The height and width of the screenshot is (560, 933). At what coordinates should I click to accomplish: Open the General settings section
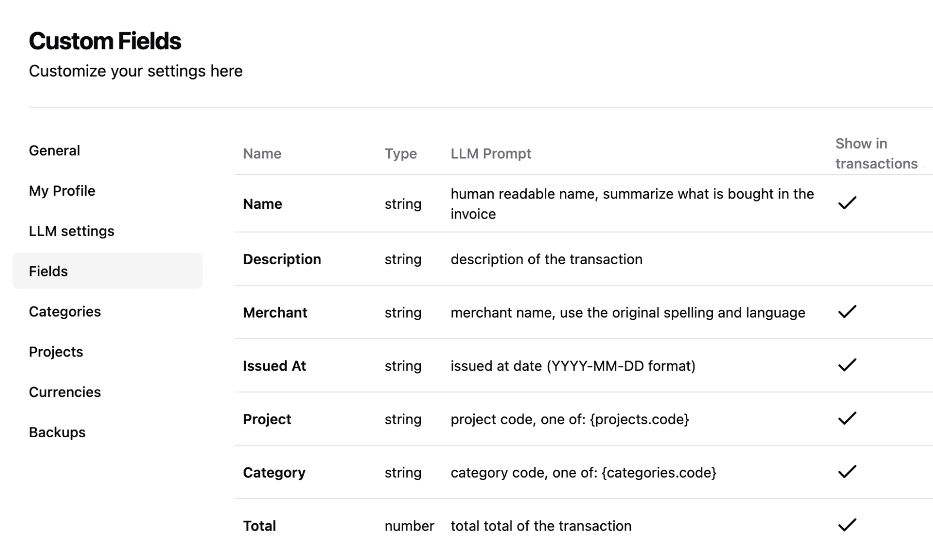[x=54, y=150]
